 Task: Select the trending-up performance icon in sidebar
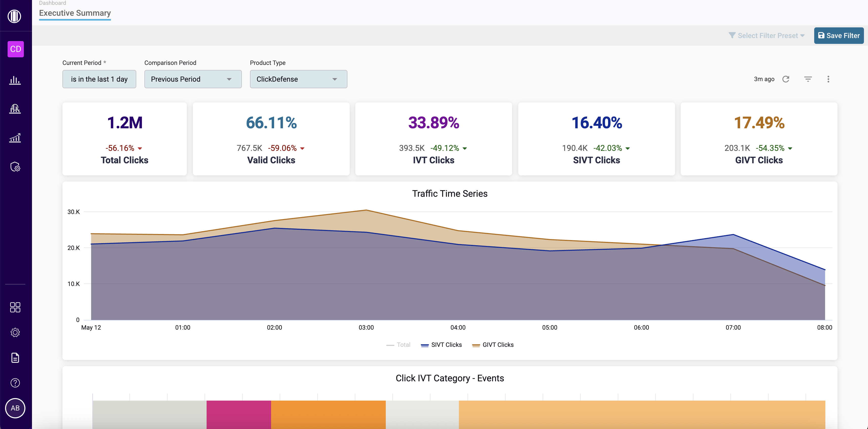[15, 138]
